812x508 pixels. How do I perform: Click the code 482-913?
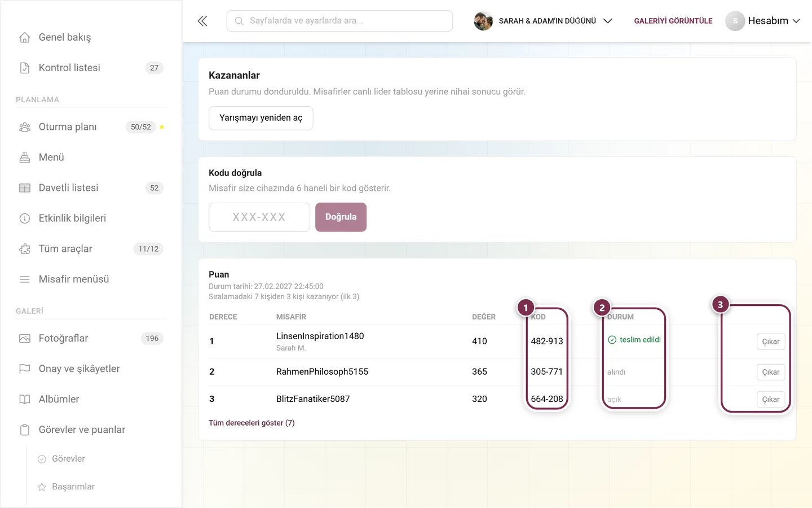point(547,341)
